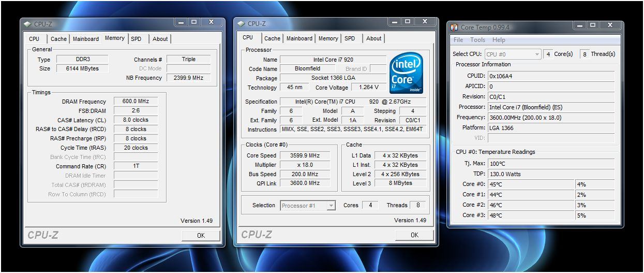
Task: Click the Cycle Time value 20 clocks
Action: tap(136, 148)
